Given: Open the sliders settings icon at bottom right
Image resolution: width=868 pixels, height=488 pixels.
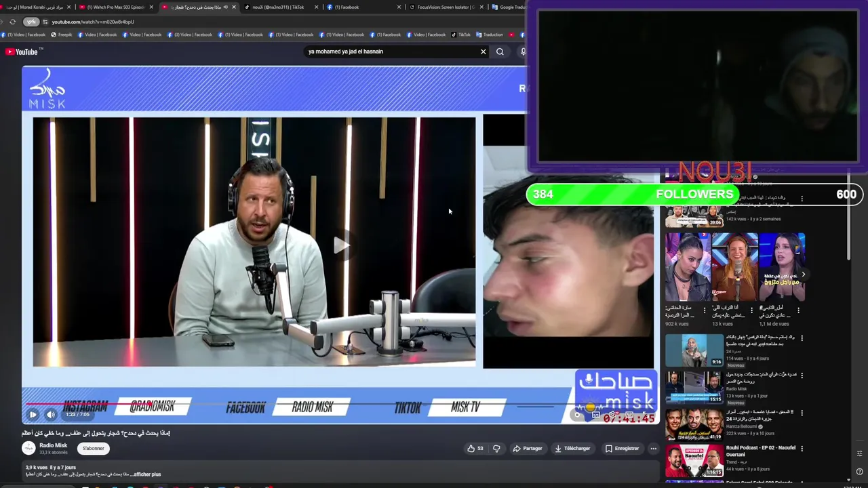Looking at the screenshot, I should 859,453.
